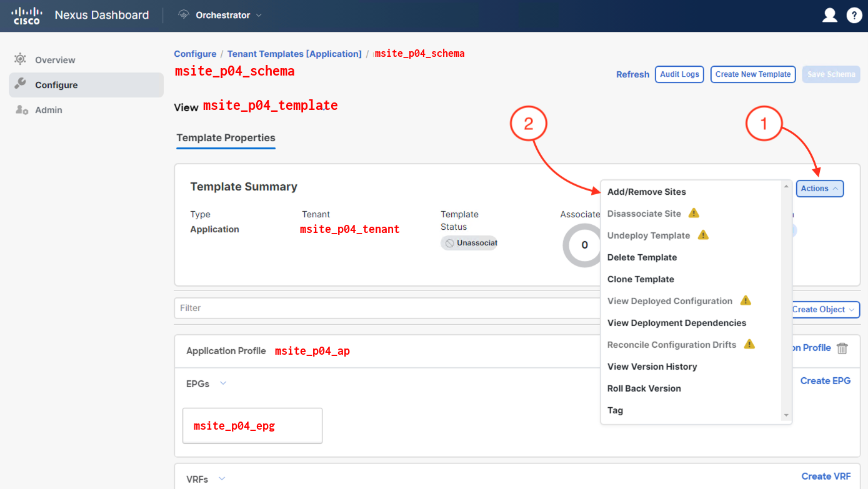868x489 pixels.
Task: Select View Deployment Dependencies entry
Action: [x=677, y=323]
